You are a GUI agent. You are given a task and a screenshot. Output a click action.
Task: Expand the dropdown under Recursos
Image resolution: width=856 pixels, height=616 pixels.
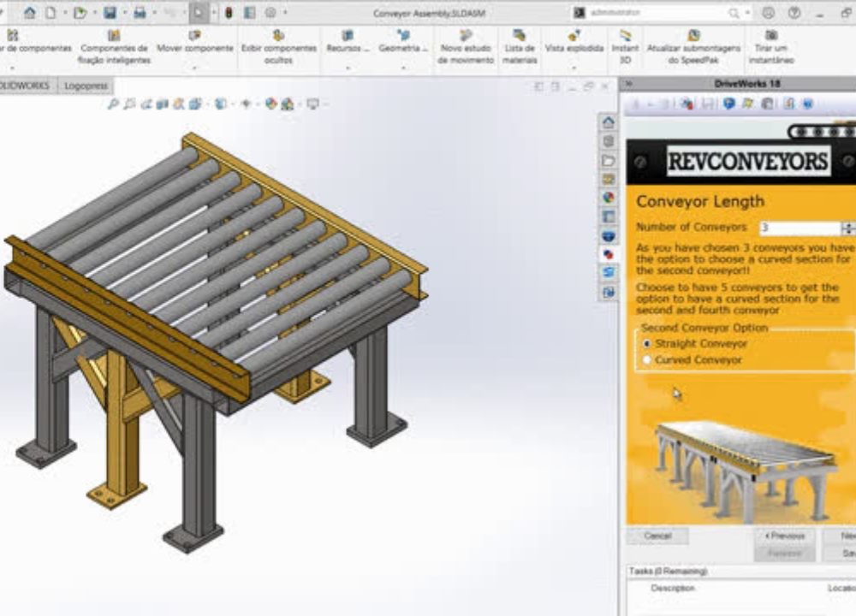pos(348,68)
